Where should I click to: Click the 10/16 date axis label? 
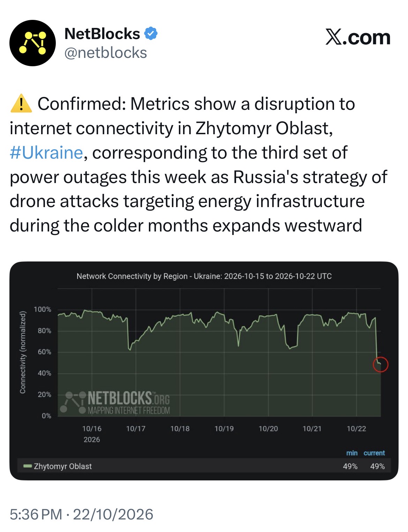click(x=92, y=428)
